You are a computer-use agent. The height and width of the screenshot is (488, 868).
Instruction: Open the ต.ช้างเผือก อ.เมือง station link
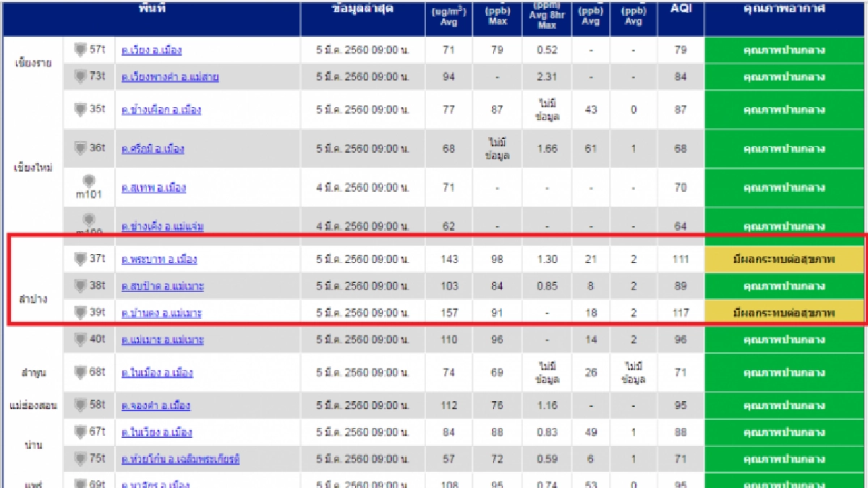pos(161,110)
